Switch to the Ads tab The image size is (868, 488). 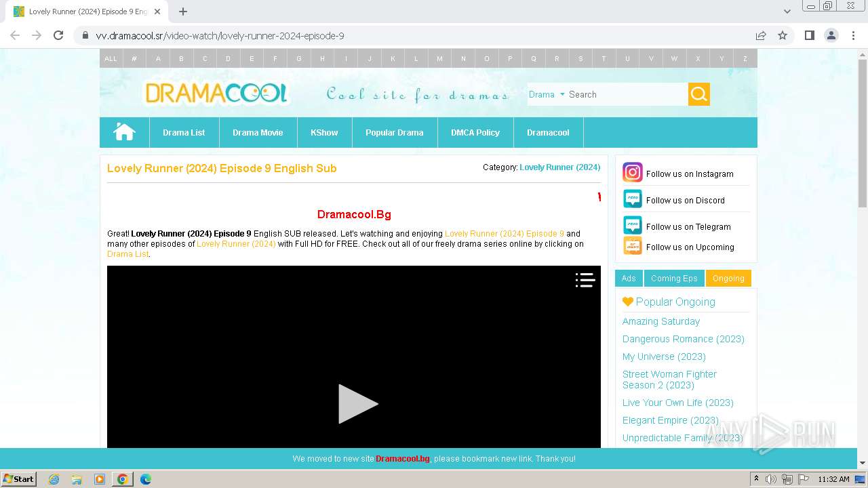point(629,279)
